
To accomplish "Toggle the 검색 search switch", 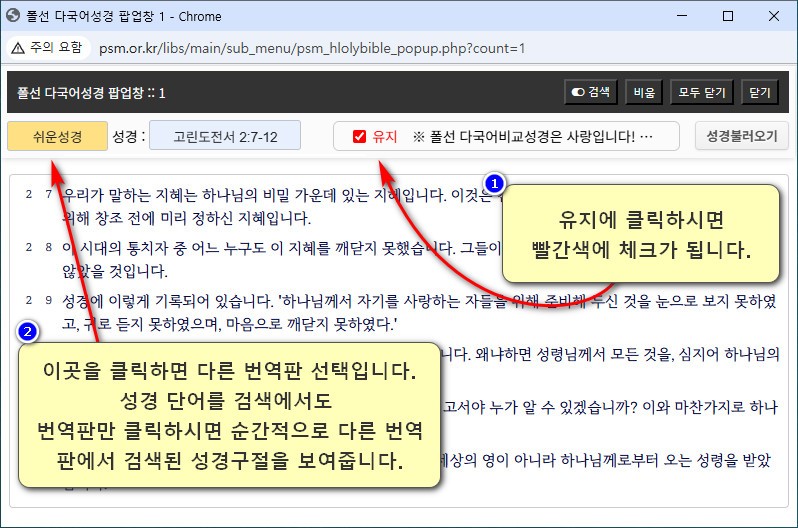I will [591, 92].
